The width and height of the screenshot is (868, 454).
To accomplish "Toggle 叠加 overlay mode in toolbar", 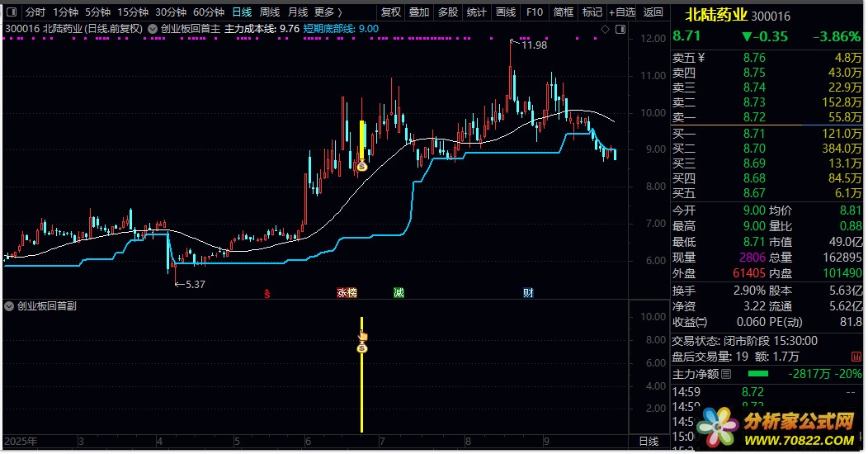I will pyautogui.click(x=419, y=12).
